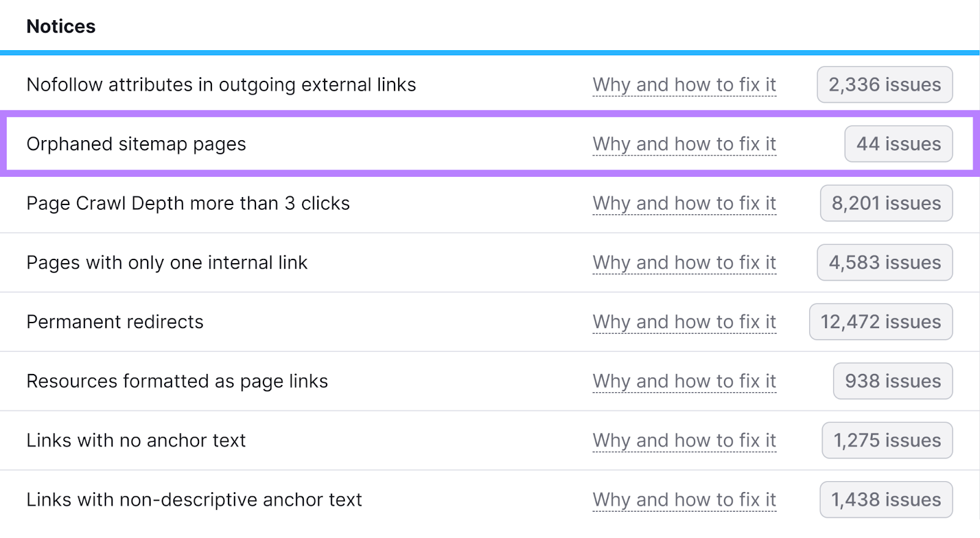Select the 'Permanent redirects' row title
This screenshot has width=980, height=538.
pos(115,322)
